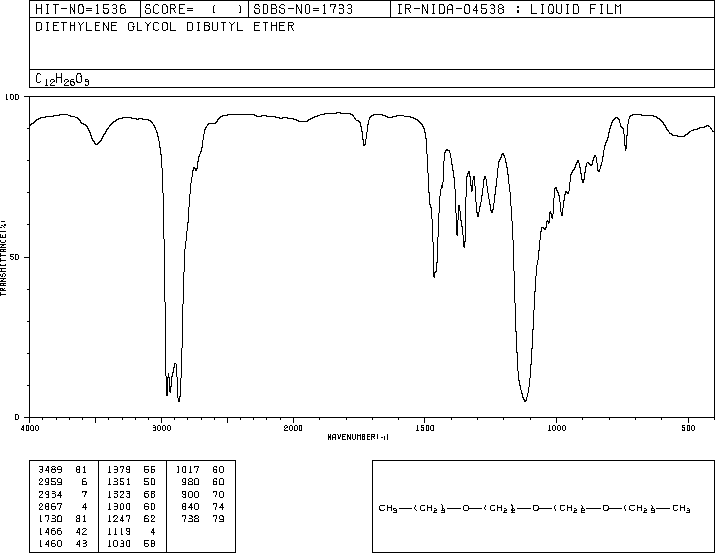
Task: Click peak table row 2867 4
Action: [63, 506]
